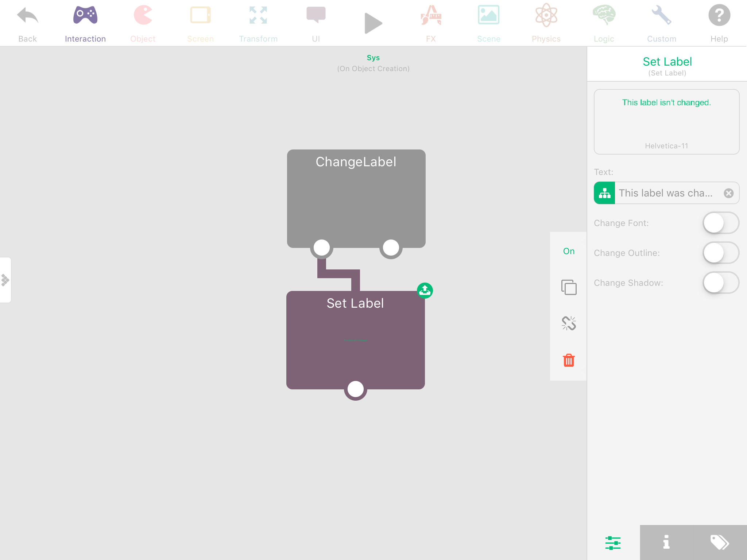
Task: Open the Helvetica-11 label preview box
Action: pos(666,122)
